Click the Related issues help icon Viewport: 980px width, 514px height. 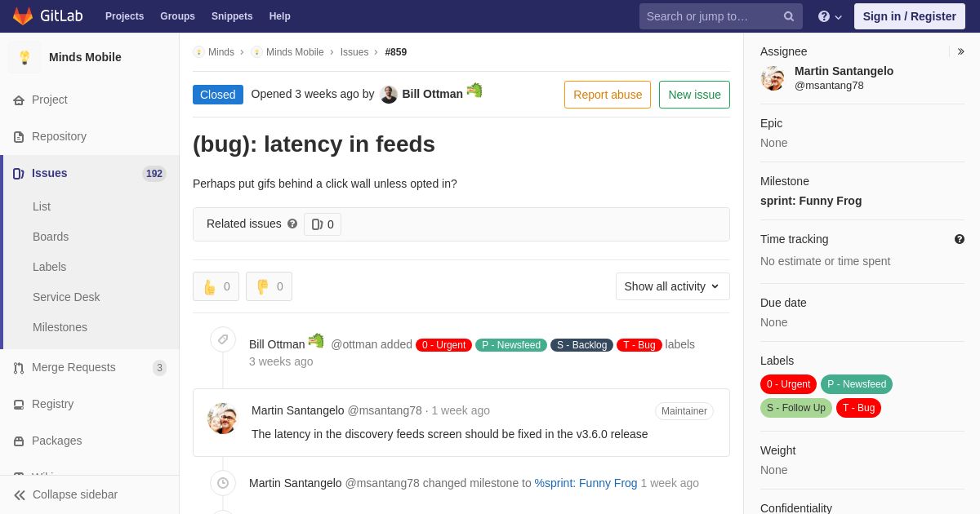[x=292, y=224]
